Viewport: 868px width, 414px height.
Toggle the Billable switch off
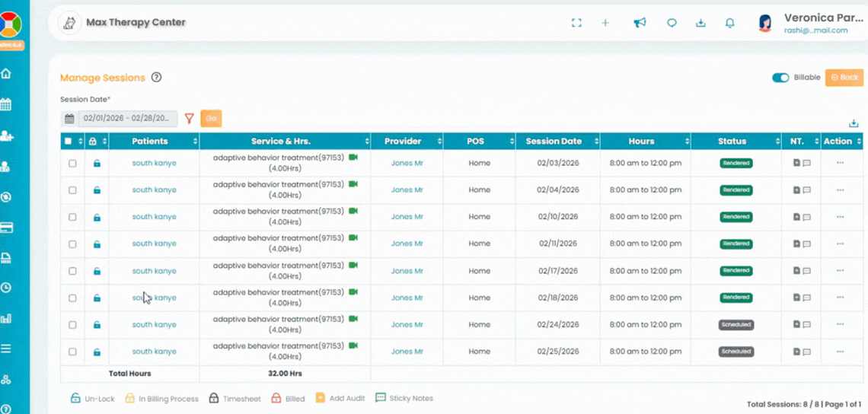[x=780, y=78]
